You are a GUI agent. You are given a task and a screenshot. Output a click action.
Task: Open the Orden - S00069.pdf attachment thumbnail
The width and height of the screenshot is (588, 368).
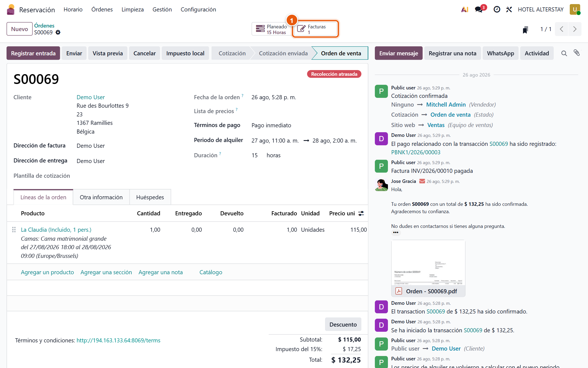click(x=428, y=268)
